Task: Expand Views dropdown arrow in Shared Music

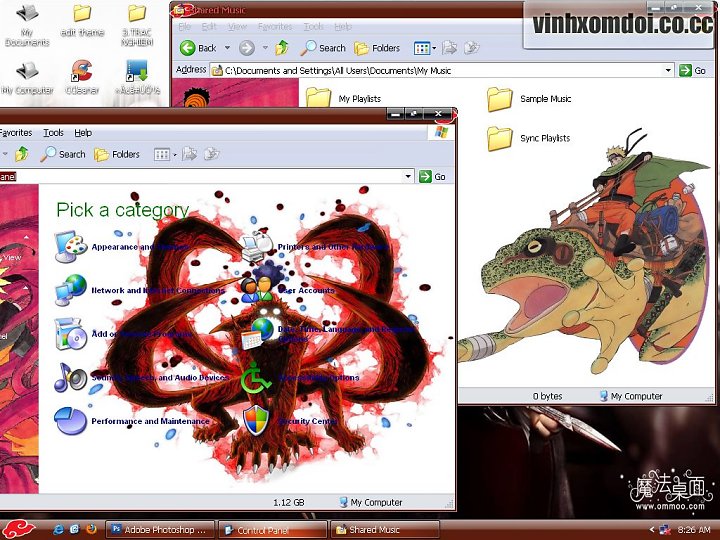Action: pyautogui.click(x=434, y=48)
